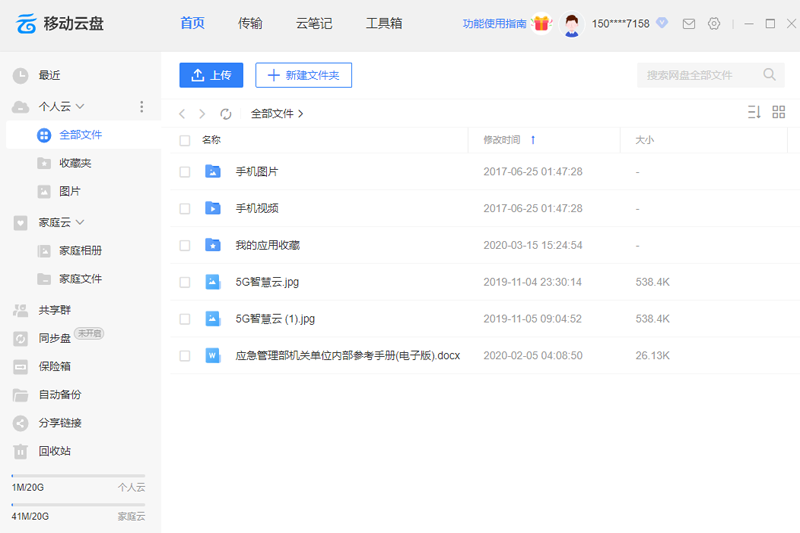The width and height of the screenshot is (800, 533).
Task: Click the 上传 upload button
Action: coord(211,75)
